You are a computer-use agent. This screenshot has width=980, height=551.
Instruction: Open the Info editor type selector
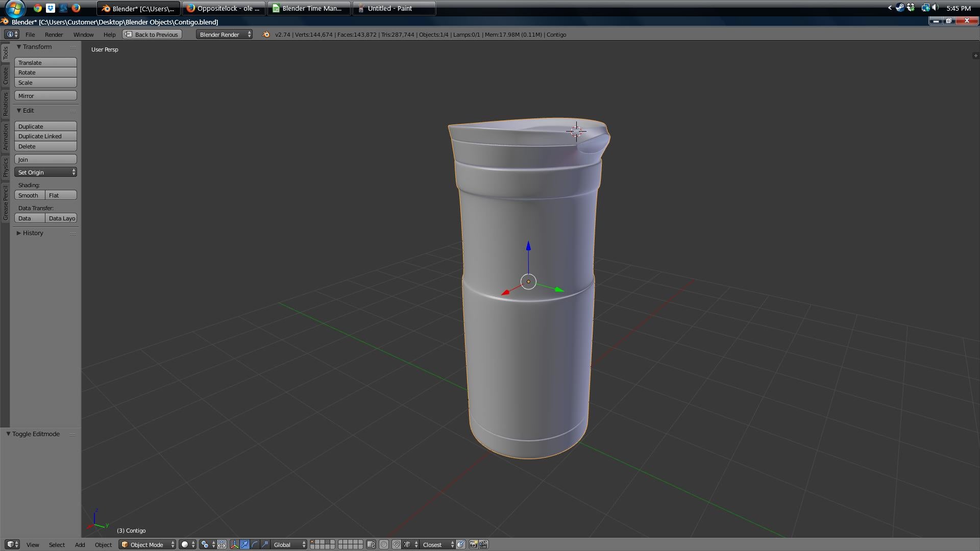pyautogui.click(x=12, y=34)
